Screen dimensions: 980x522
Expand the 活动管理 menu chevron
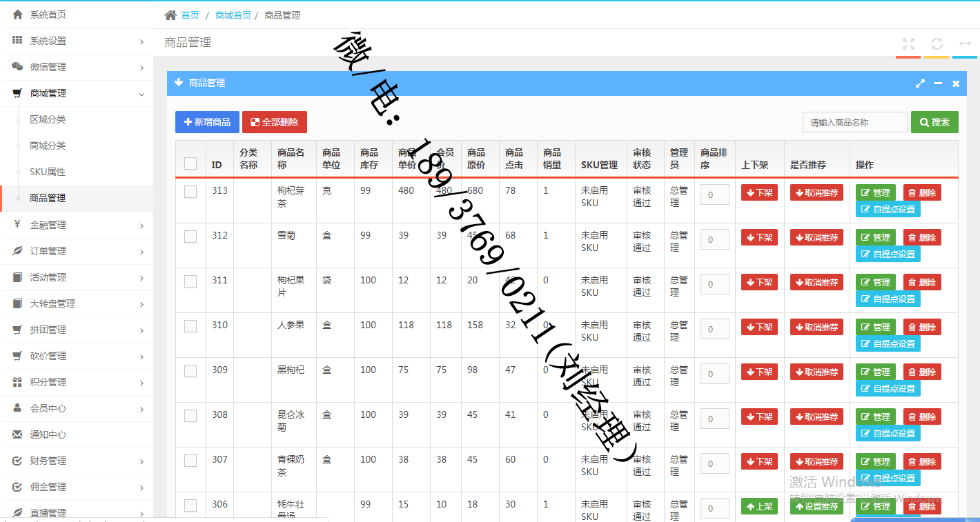141,278
